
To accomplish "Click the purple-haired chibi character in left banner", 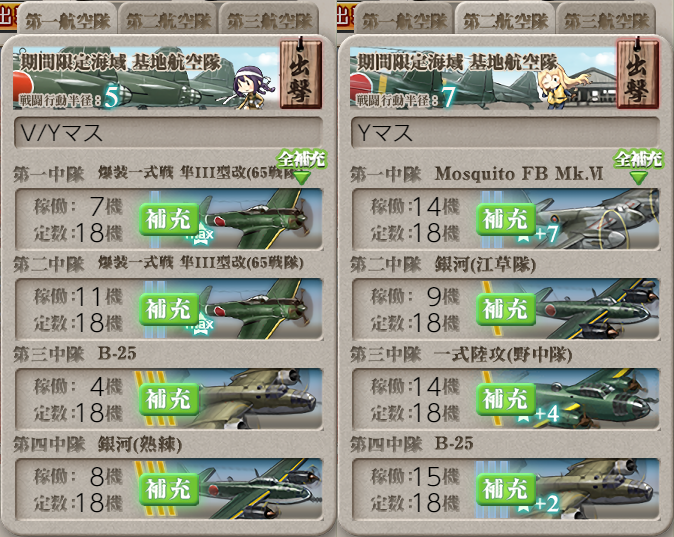I will (x=251, y=86).
